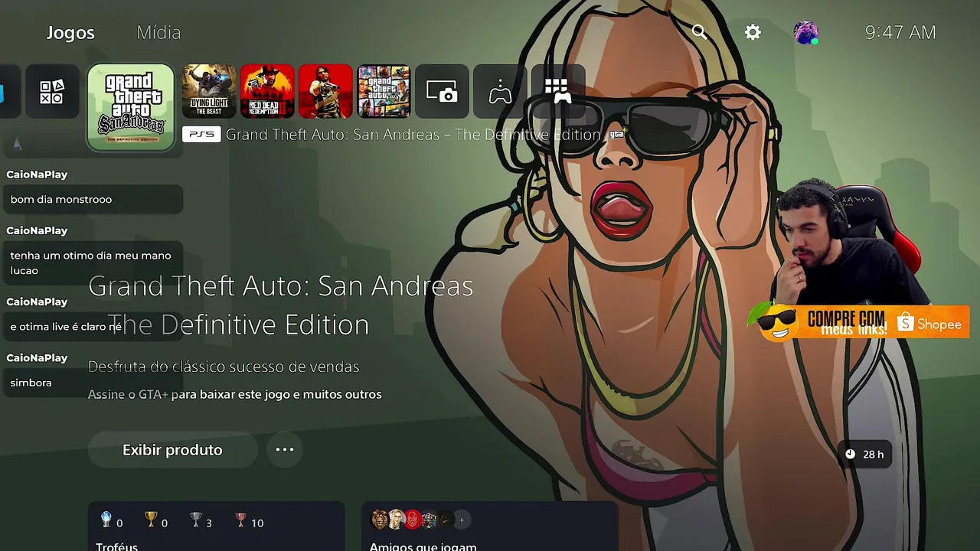Click 'Assine o GTA+ para baixar' text
The height and width of the screenshot is (551, 980).
[234, 395]
